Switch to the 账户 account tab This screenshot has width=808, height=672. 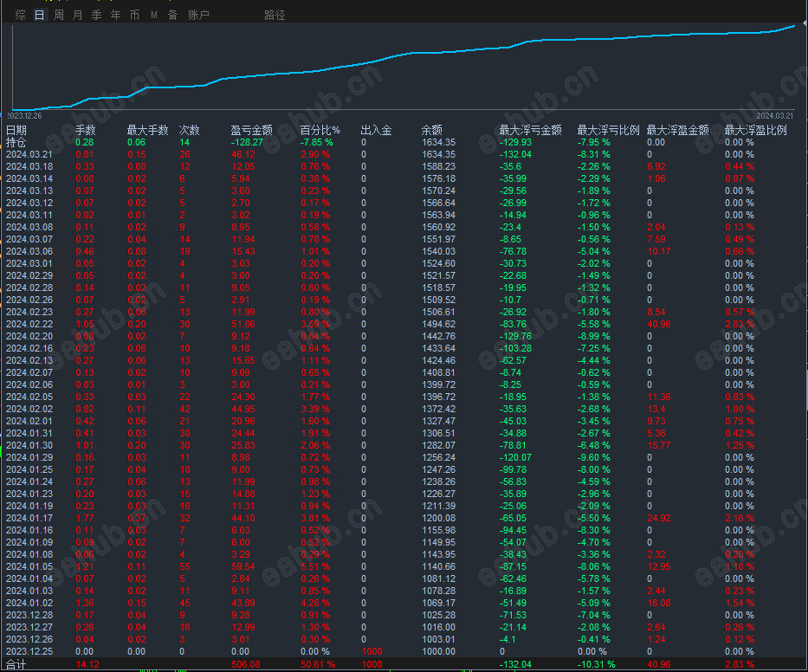[x=198, y=15]
